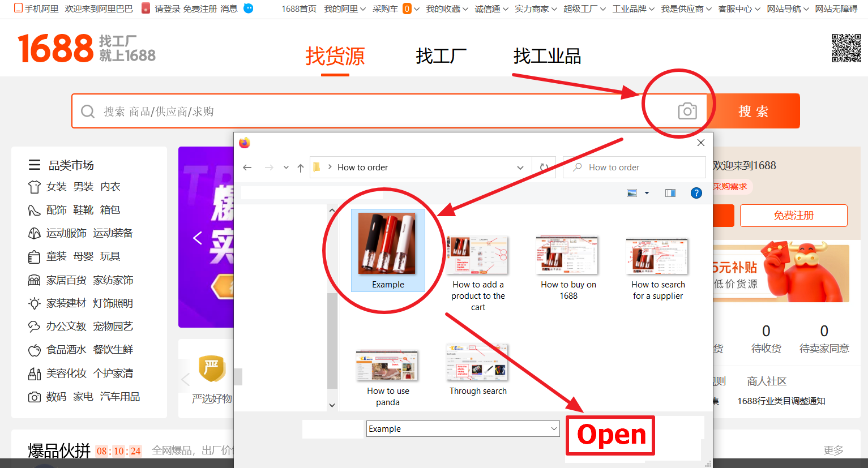Select How to add a product to the cart file

tap(478, 273)
